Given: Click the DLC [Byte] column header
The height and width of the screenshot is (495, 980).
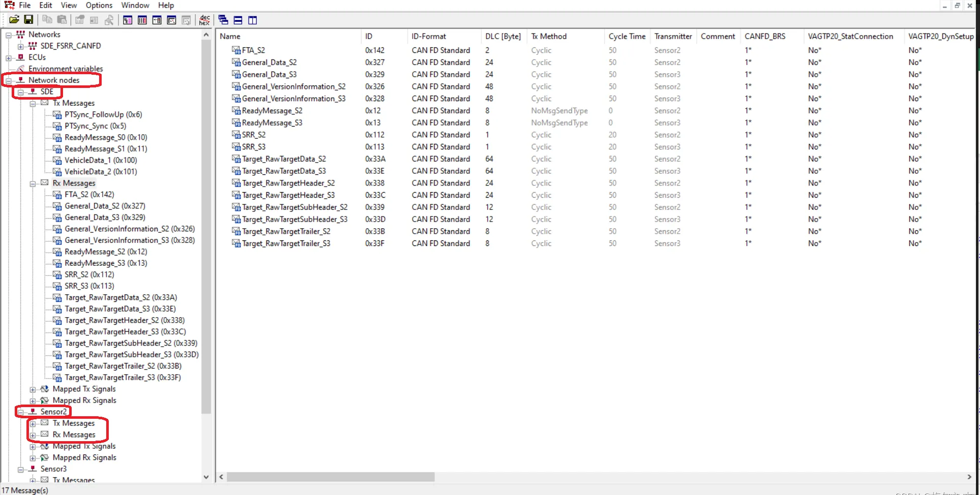Looking at the screenshot, I should pyautogui.click(x=503, y=36).
